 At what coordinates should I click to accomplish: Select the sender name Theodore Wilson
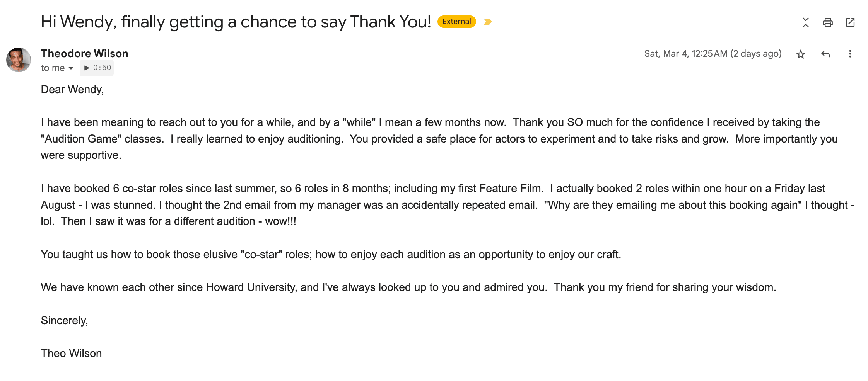pos(85,53)
